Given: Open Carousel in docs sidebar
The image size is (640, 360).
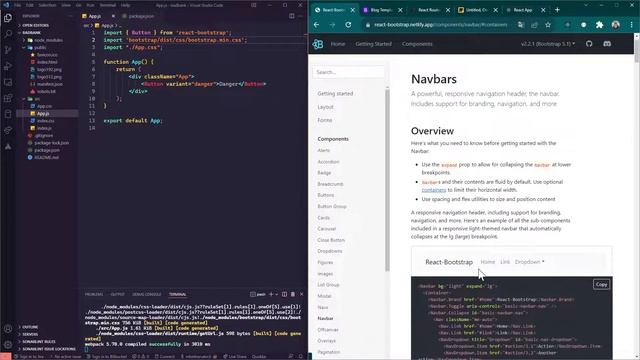Looking at the screenshot, I should [x=327, y=229].
